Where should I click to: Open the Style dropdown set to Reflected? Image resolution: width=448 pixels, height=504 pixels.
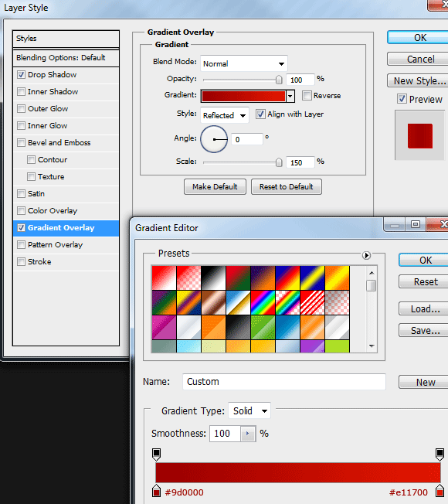225,115
